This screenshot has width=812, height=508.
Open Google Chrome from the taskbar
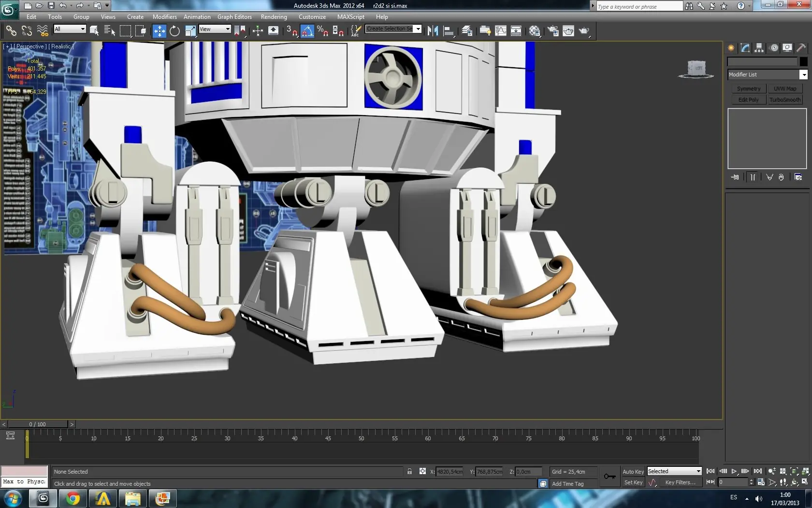tap(73, 498)
